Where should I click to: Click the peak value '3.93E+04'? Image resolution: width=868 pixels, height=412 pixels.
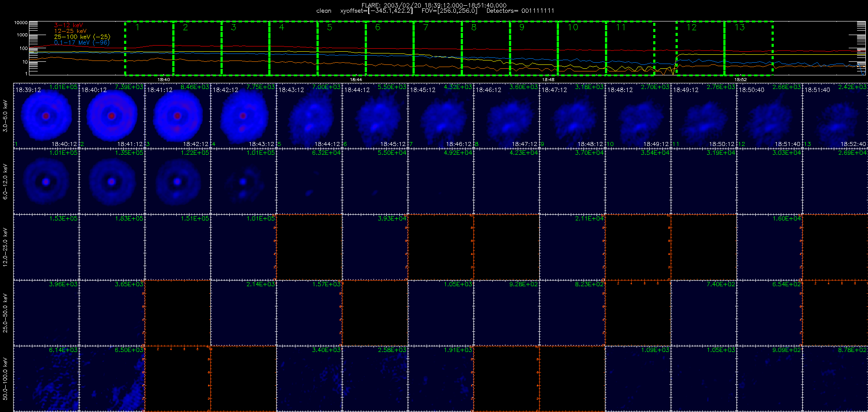pos(392,219)
